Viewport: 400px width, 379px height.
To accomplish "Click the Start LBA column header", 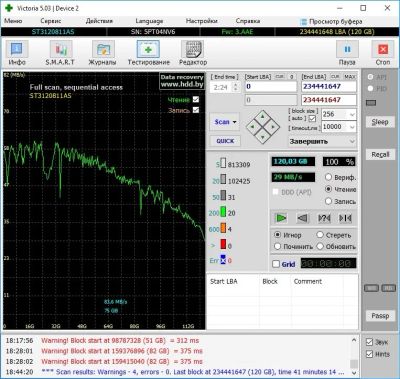I will coord(233,281).
